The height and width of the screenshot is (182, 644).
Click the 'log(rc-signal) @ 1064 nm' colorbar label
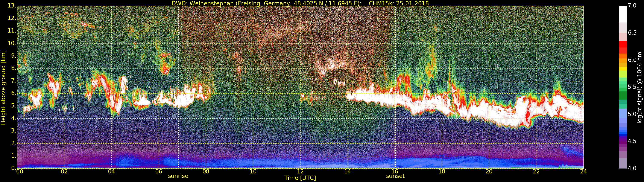click(x=640, y=88)
